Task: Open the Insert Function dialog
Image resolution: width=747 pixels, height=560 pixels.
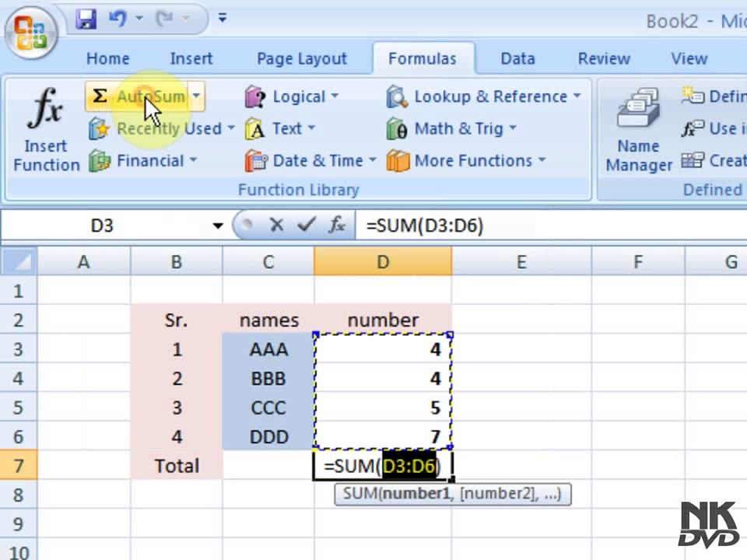Action: coord(46,130)
